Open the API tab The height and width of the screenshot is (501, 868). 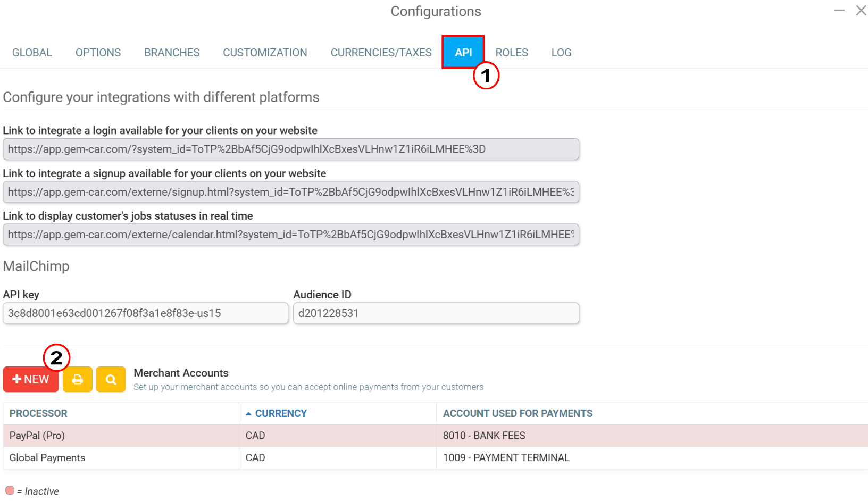click(x=463, y=52)
